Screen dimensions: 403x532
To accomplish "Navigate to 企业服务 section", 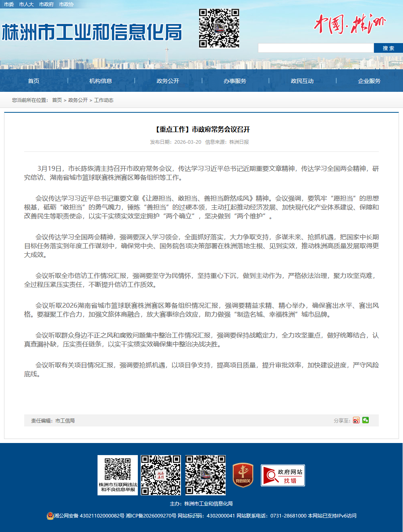I will [x=369, y=81].
